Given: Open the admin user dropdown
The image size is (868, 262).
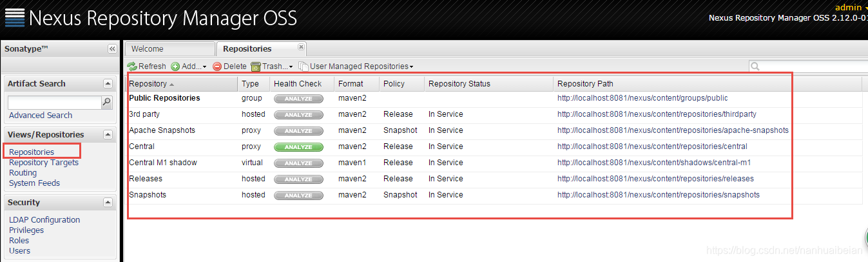Looking at the screenshot, I should (x=851, y=7).
